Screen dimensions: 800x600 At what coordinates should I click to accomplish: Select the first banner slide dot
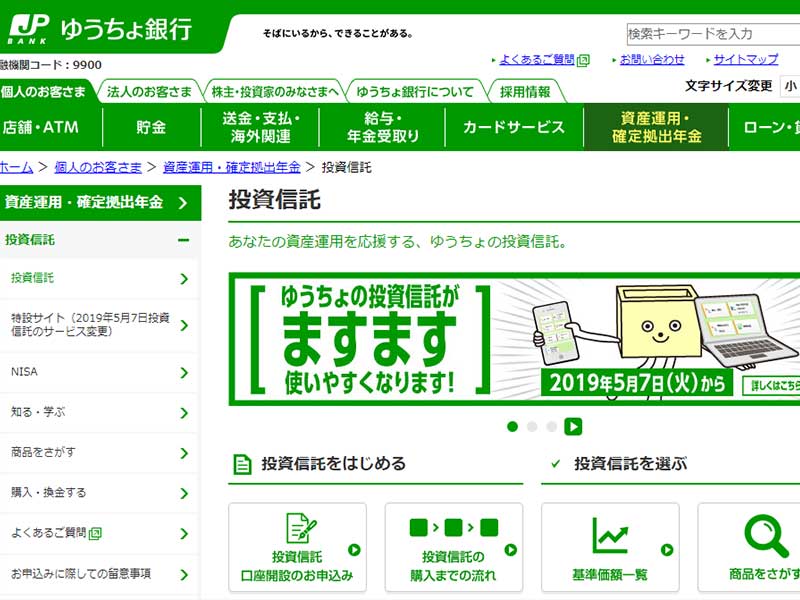click(x=513, y=427)
